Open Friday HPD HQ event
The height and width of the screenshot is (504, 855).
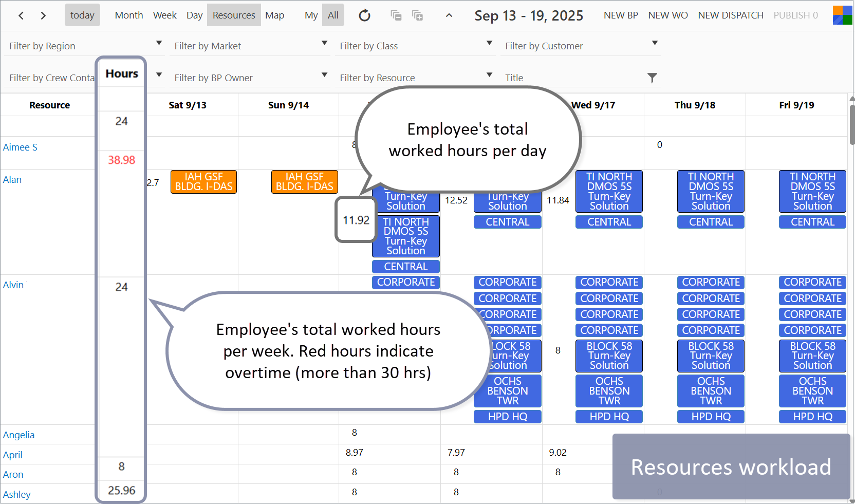[x=813, y=417]
